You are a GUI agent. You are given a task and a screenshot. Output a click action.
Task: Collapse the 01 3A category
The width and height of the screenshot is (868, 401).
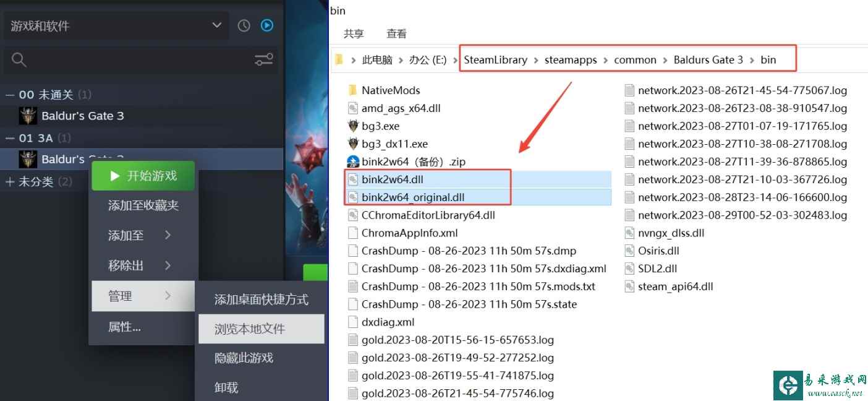coord(10,138)
